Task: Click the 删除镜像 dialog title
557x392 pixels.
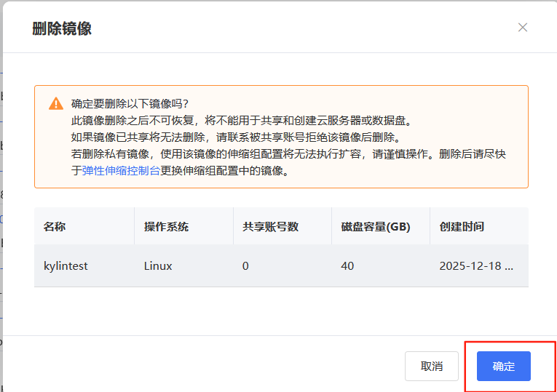Action: [62, 28]
